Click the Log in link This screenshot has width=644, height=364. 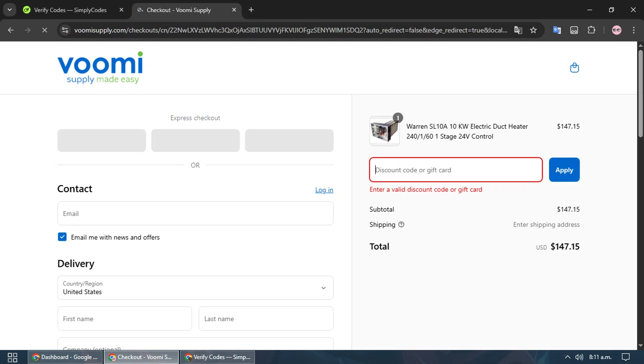(x=324, y=190)
